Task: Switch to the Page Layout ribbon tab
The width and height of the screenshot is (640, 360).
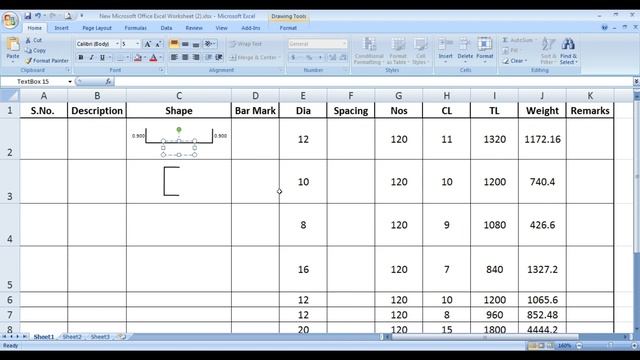Action: (97, 28)
